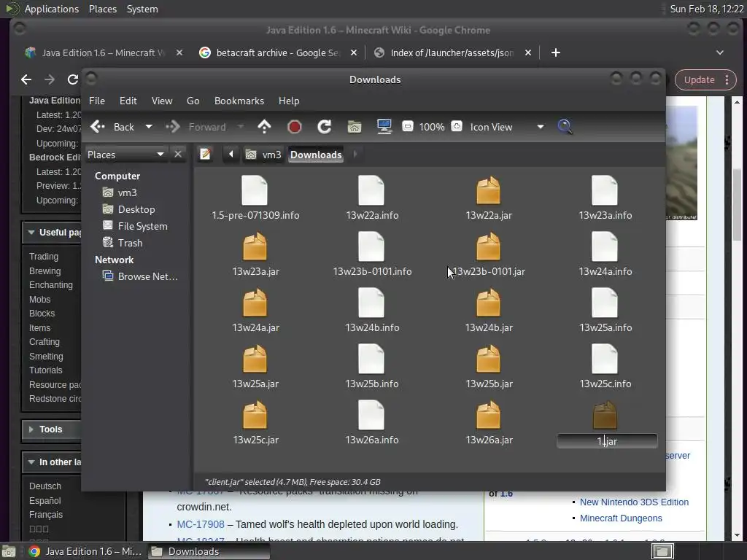Open the Applications system menu

[x=52, y=9]
